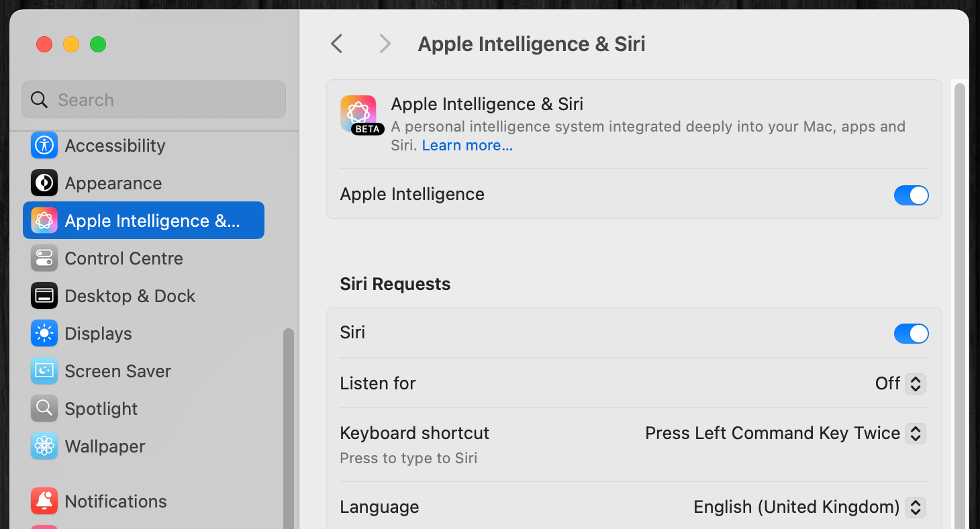Image resolution: width=980 pixels, height=529 pixels.
Task: Follow the Learn more link
Action: click(x=467, y=146)
